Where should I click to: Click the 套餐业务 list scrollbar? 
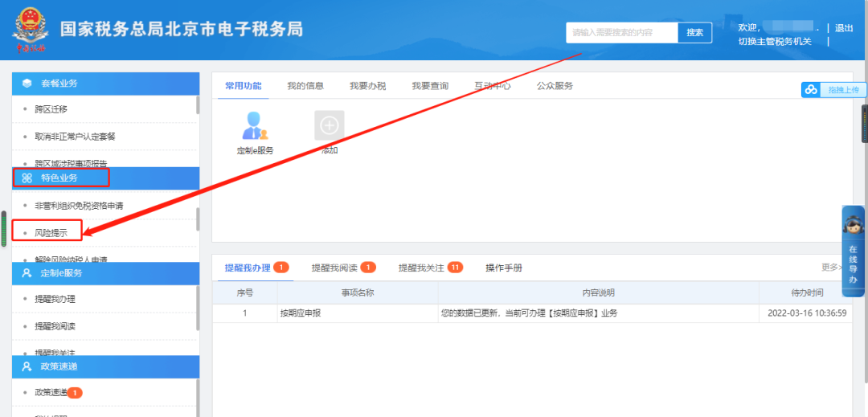tap(198, 104)
